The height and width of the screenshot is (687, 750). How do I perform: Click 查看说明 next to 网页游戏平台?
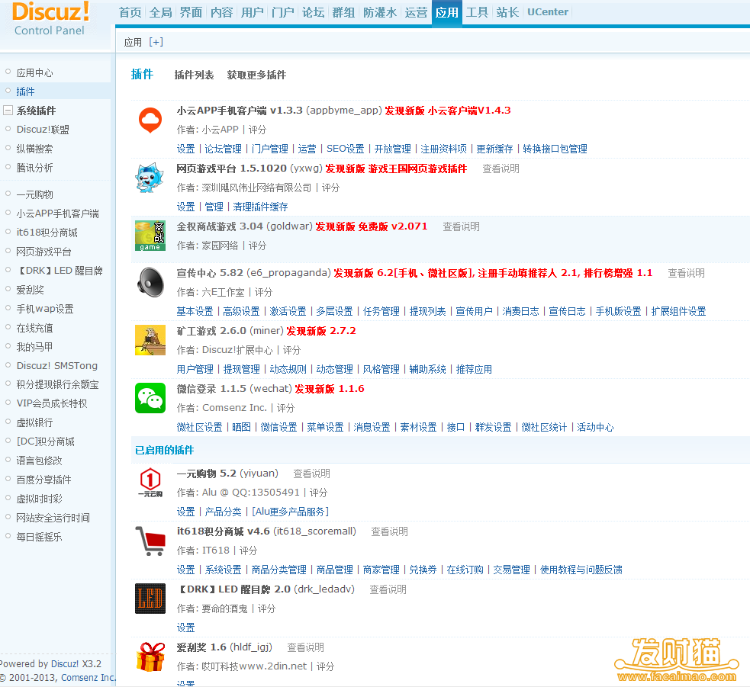[x=501, y=168]
